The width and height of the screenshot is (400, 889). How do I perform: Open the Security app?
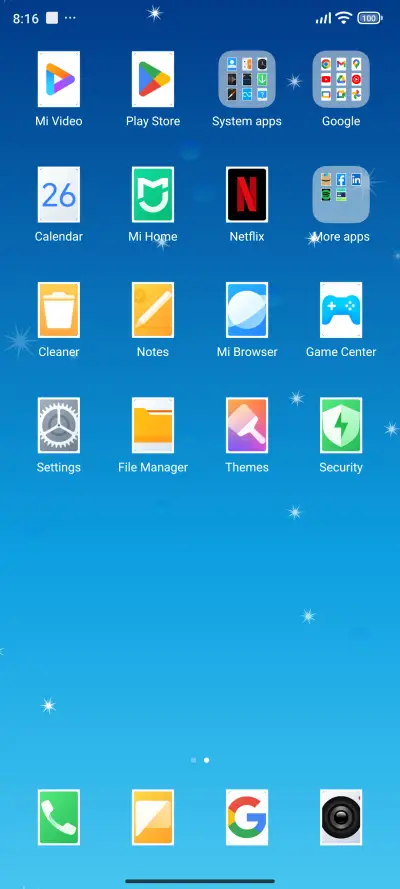point(341,425)
